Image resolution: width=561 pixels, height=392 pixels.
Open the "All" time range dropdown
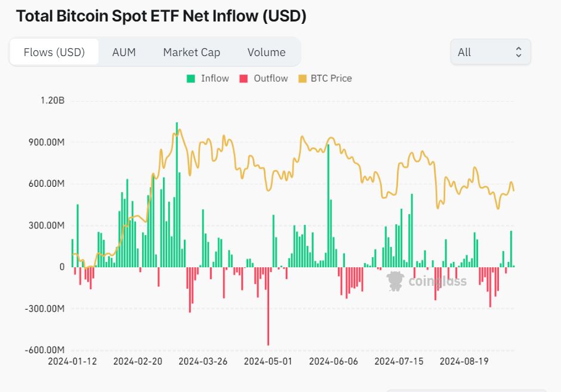click(490, 53)
